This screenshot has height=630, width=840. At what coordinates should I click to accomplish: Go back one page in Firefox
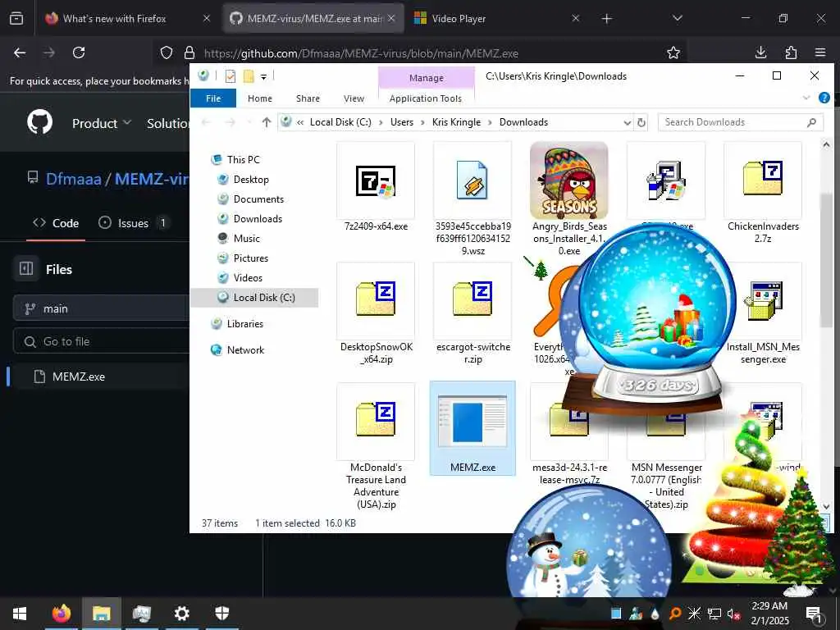coord(20,52)
